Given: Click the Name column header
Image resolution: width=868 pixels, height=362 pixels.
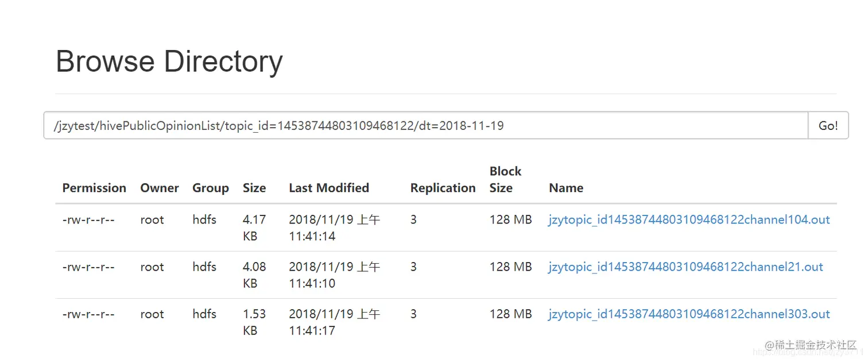Looking at the screenshot, I should (x=566, y=188).
